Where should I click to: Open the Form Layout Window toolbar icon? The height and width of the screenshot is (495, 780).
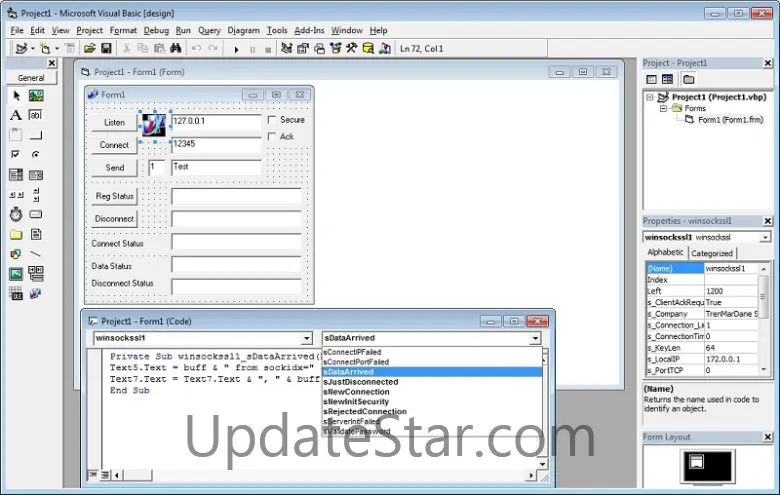pos(319,48)
